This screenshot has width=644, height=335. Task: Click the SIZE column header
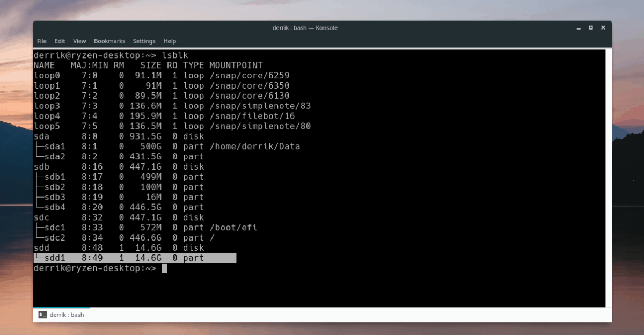pos(151,65)
